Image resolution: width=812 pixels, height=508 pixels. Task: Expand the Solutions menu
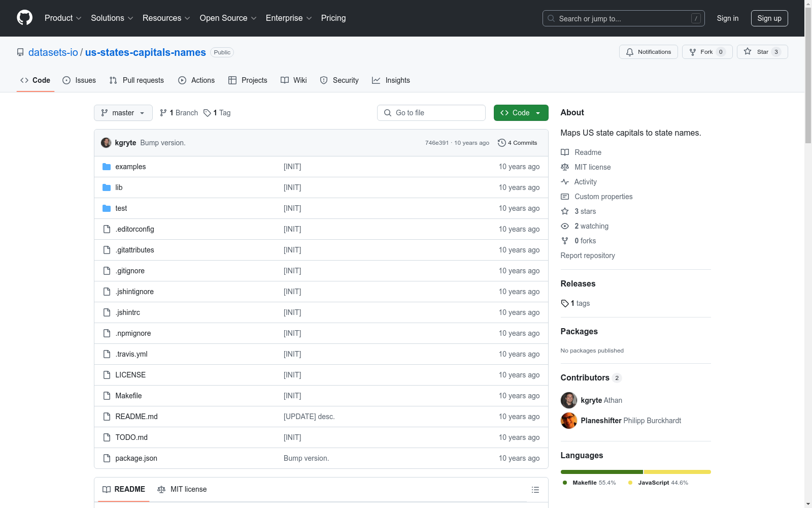tap(112, 18)
